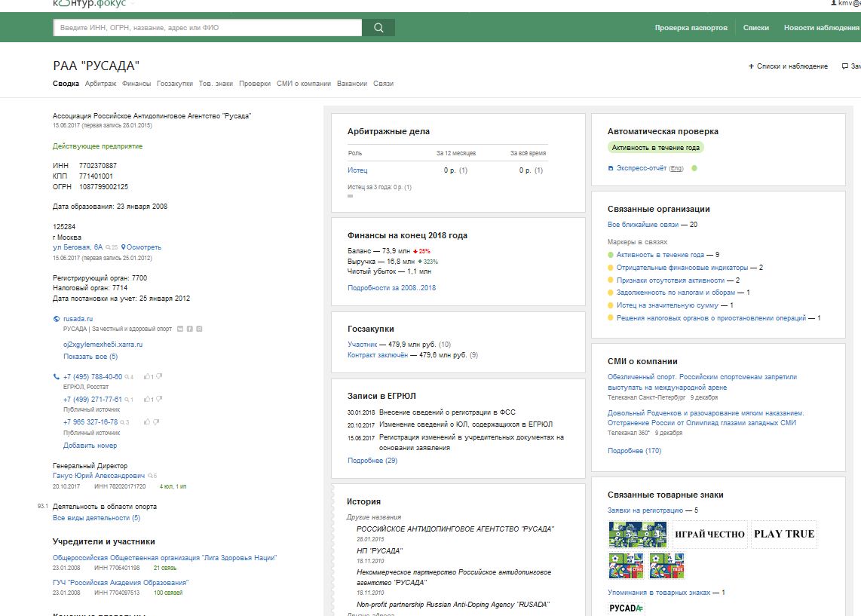The height and width of the screenshot is (616, 861).
Task: Expand Показать все (5) websites
Action: [x=90, y=357]
